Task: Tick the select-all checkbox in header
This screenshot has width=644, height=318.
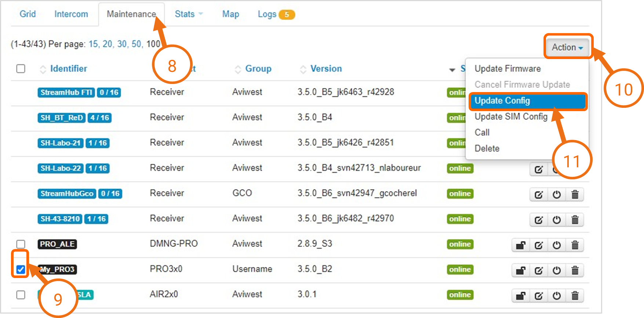Action: [x=21, y=69]
